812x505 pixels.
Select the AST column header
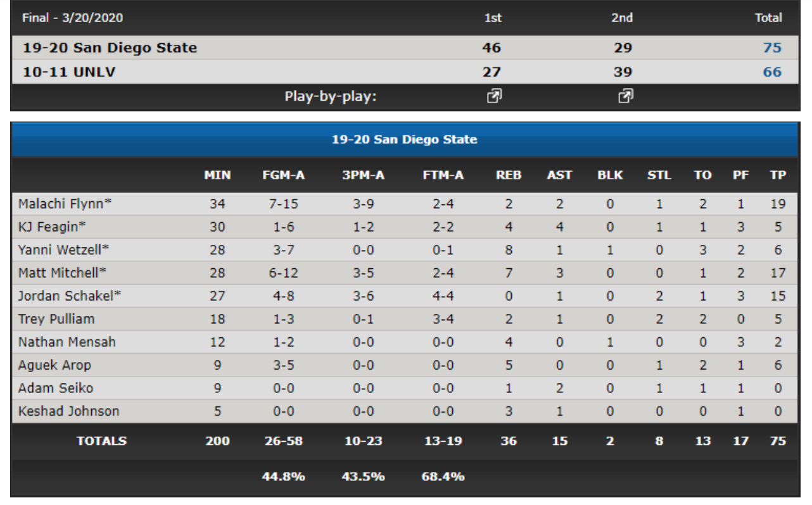coord(559,176)
